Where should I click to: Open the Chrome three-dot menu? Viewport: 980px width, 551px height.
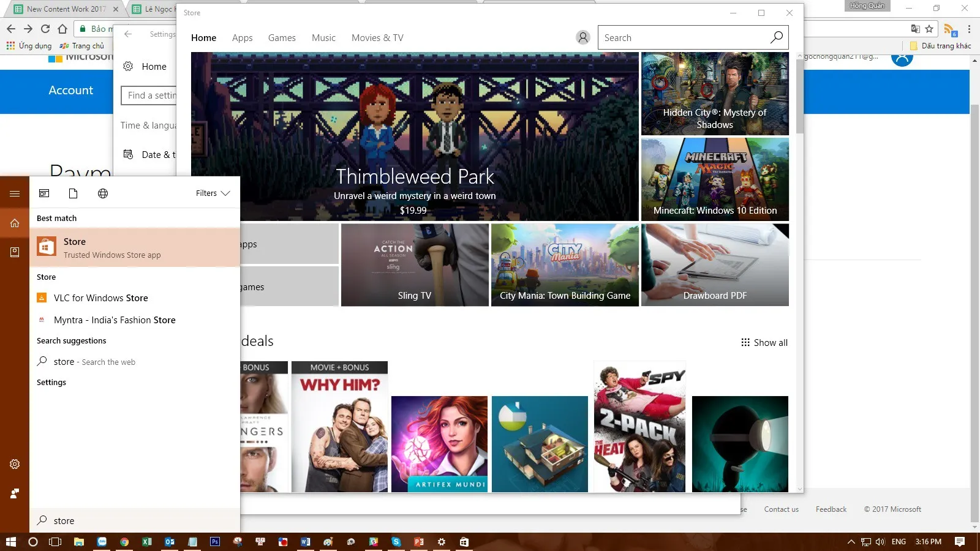(x=969, y=29)
